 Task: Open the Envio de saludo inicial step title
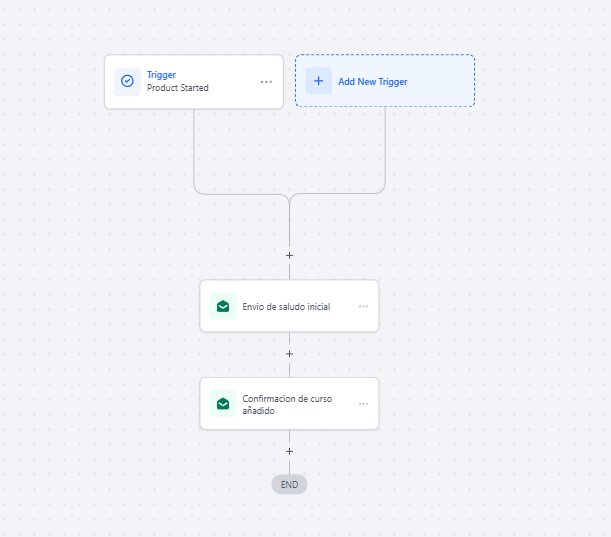286,307
